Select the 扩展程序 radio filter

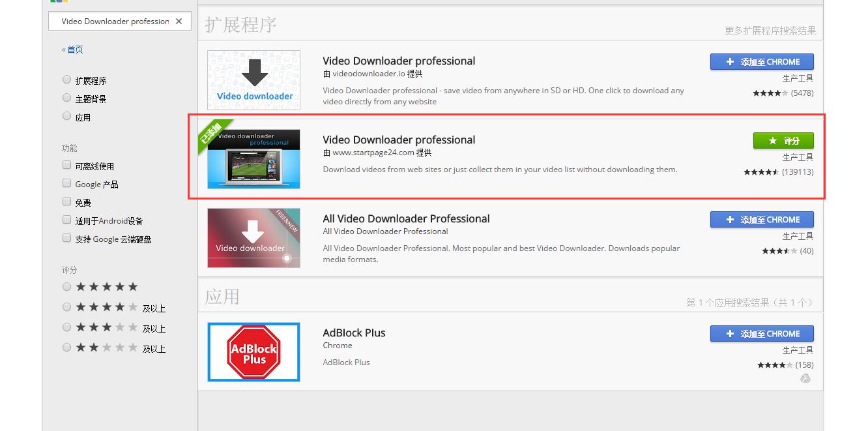[66, 80]
